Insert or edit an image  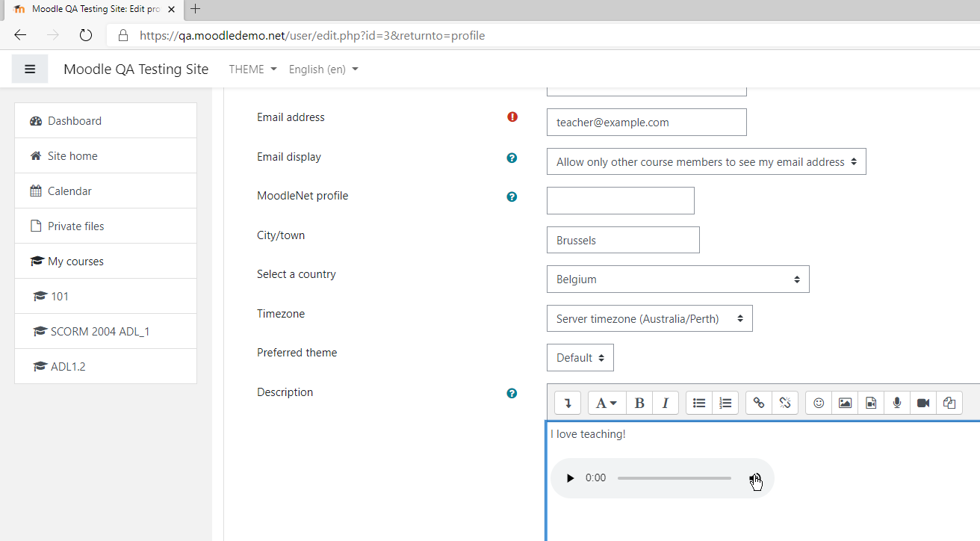845,403
